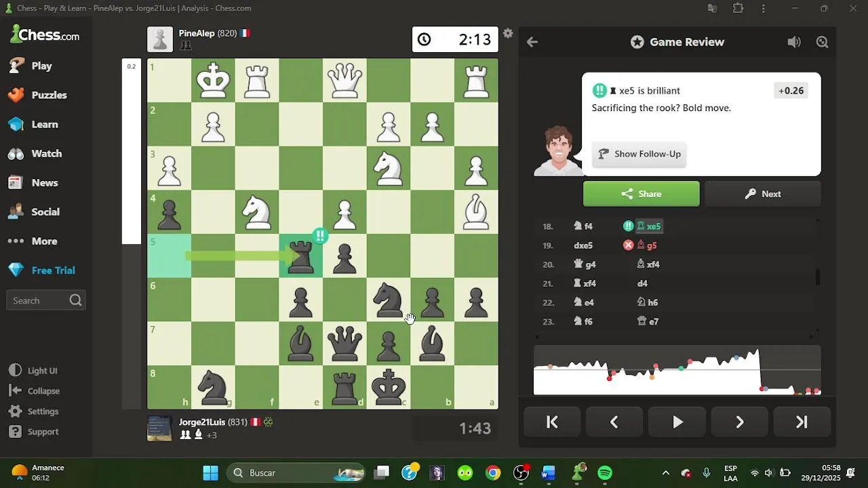
Task: Open PineAlep player profile avatar
Action: 160,39
